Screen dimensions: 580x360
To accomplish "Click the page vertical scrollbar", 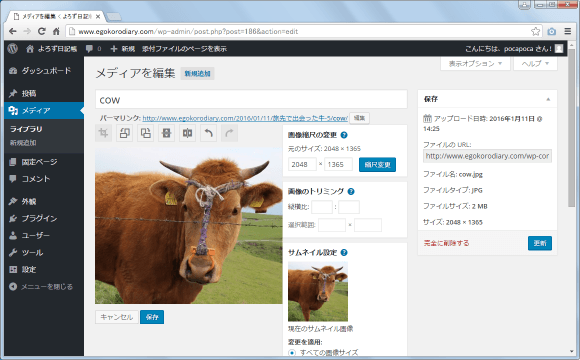I will pos(572,128).
